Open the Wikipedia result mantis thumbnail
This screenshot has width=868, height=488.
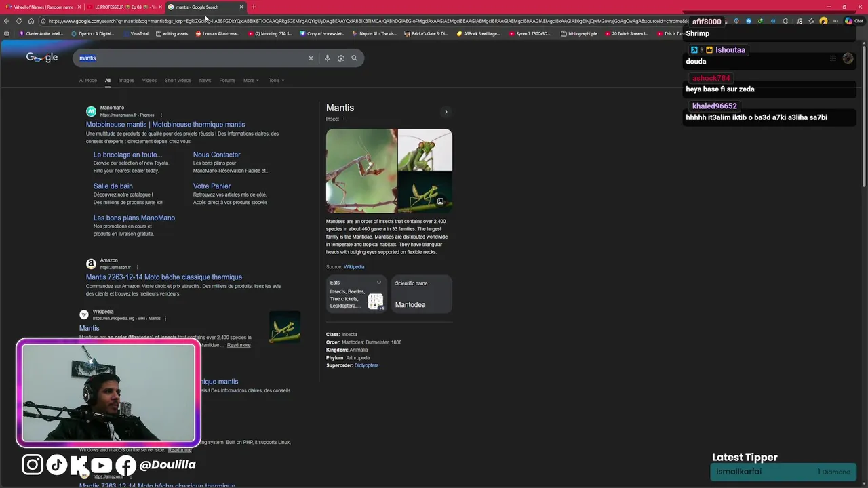(285, 327)
